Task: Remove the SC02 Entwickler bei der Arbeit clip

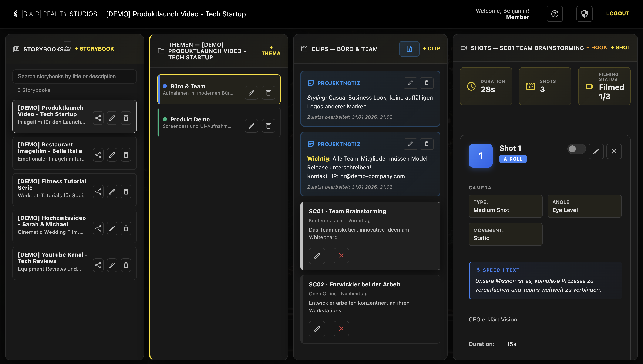Action: tap(341, 328)
